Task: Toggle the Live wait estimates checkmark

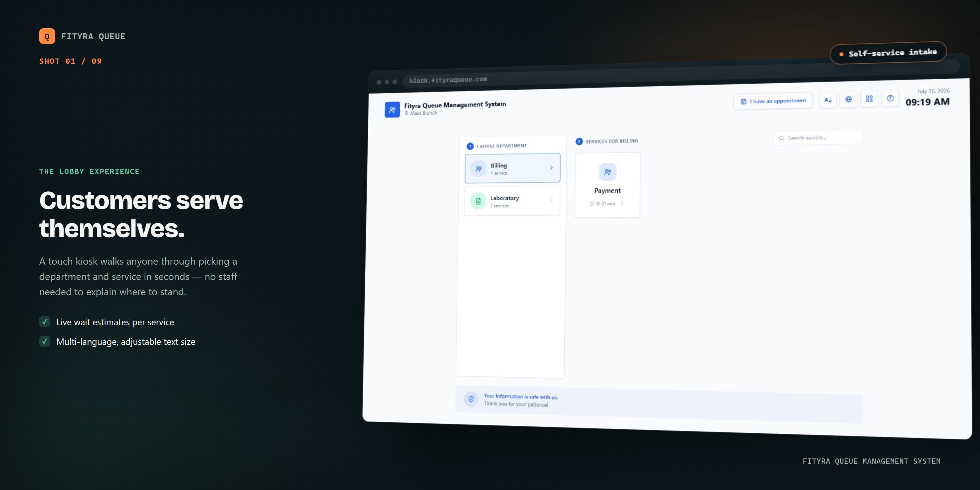Action: tap(45, 322)
